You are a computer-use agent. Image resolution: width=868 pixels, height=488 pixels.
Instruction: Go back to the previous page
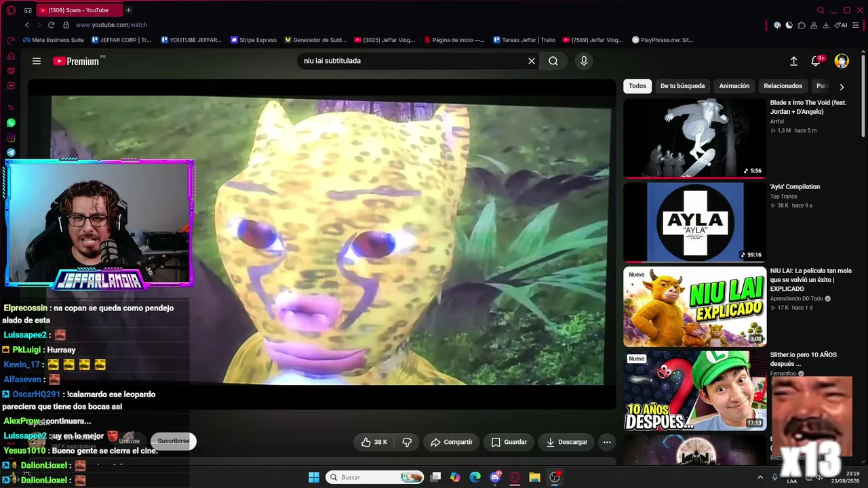pos(27,25)
